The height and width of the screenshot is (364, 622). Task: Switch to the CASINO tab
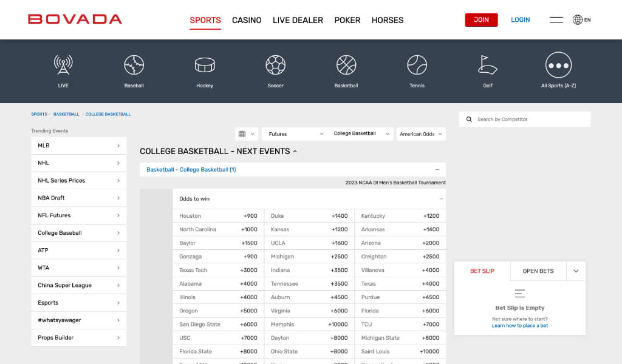247,20
